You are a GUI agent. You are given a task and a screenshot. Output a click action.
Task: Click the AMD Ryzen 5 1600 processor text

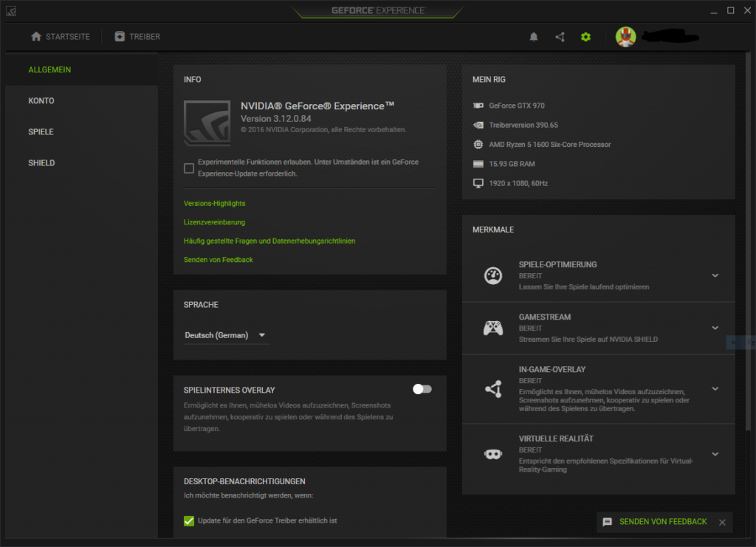(549, 144)
